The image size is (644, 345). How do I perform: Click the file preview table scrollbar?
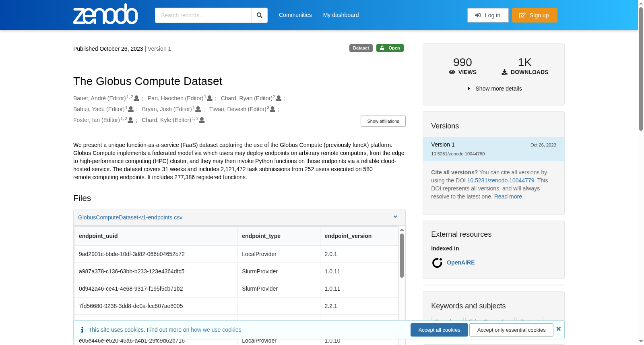(x=402, y=256)
